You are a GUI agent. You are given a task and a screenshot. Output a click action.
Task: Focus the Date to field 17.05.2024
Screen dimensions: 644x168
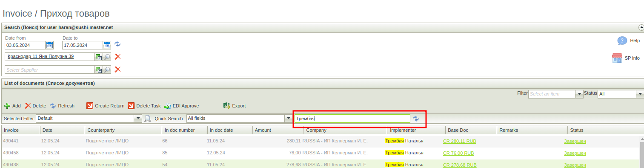coord(82,45)
